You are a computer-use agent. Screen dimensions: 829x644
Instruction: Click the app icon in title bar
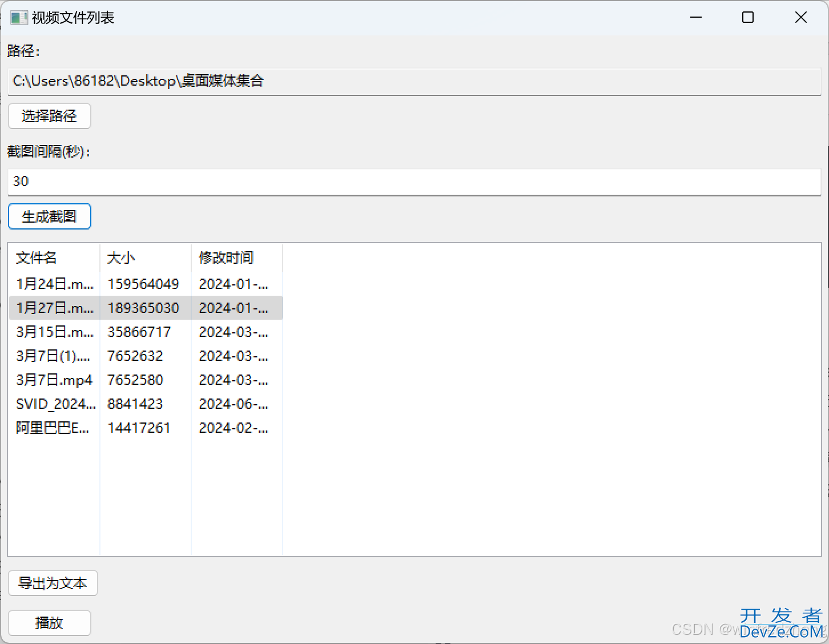(x=18, y=18)
